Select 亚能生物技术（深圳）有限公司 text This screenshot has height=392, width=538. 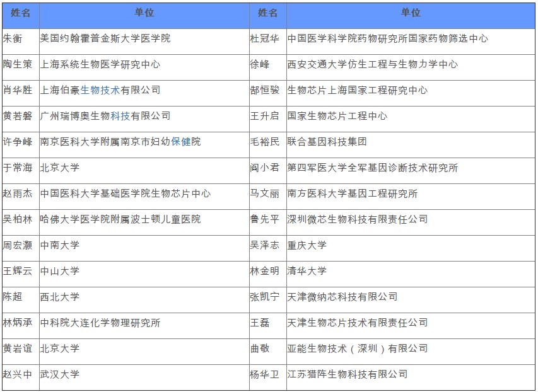coord(357,349)
